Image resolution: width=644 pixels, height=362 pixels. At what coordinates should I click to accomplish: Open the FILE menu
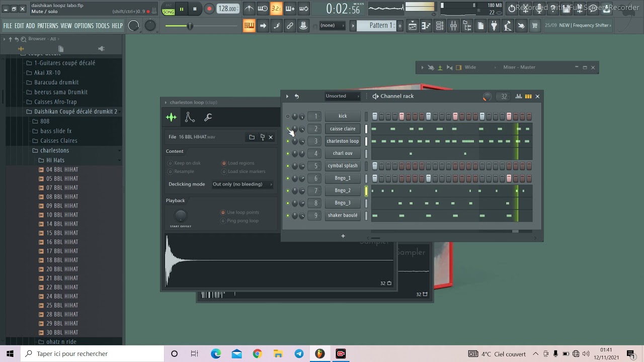[8, 26]
